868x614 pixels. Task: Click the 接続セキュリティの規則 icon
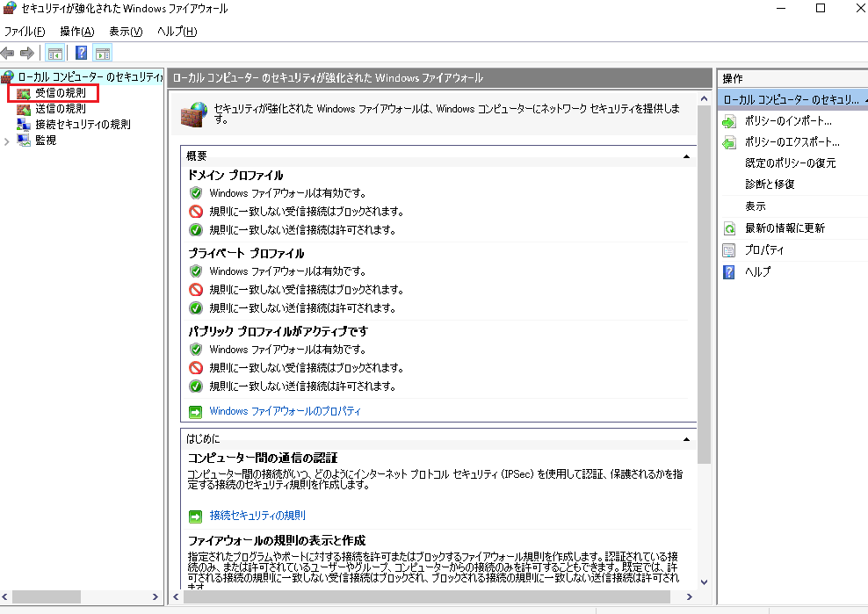pyautogui.click(x=23, y=125)
